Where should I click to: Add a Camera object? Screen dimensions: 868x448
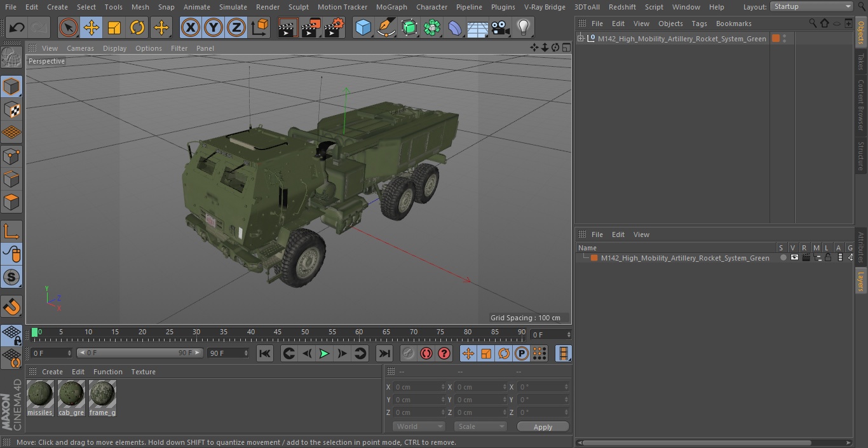pos(501,27)
